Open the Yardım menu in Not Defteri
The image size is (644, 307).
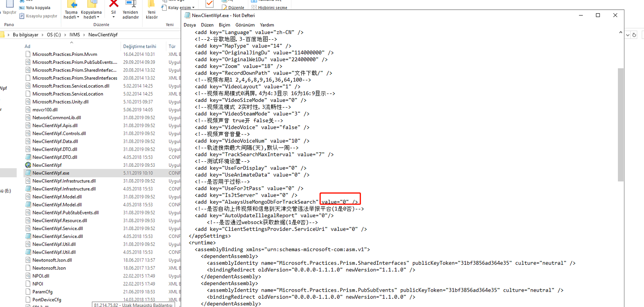[x=267, y=25]
